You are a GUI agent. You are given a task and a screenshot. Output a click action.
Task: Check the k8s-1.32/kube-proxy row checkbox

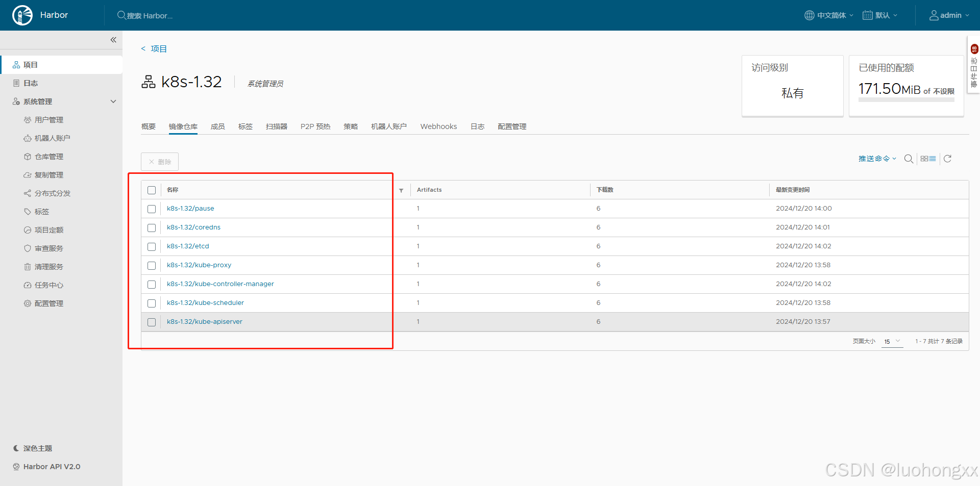pos(152,266)
